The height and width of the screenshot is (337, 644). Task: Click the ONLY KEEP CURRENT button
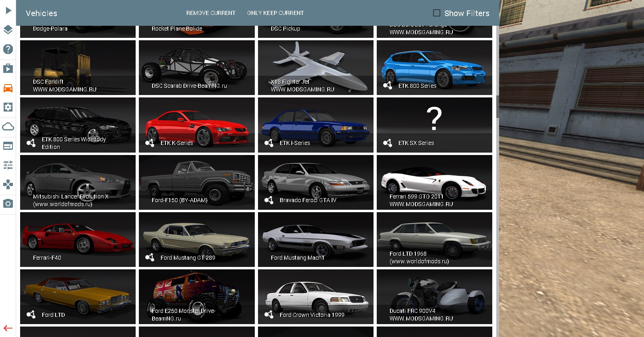(275, 13)
